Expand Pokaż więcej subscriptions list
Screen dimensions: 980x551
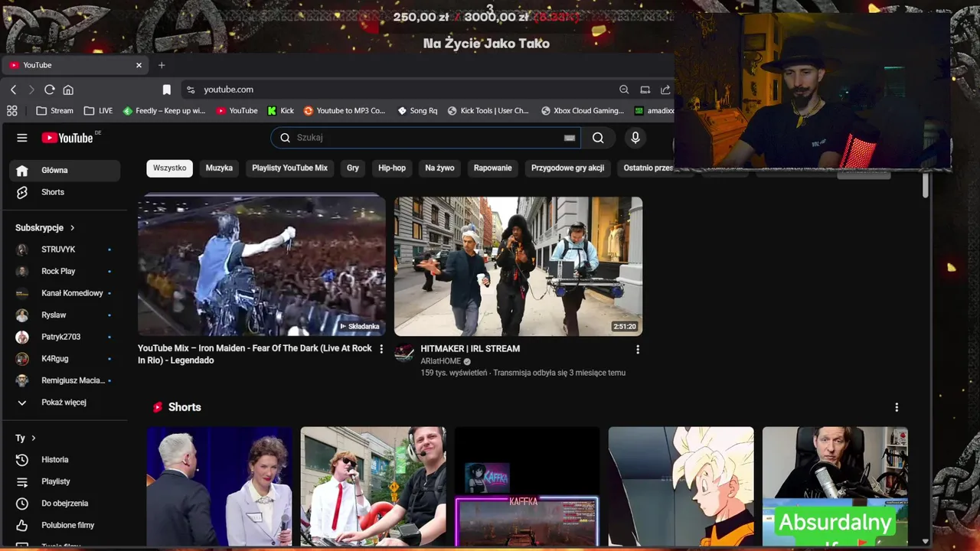[65, 403]
